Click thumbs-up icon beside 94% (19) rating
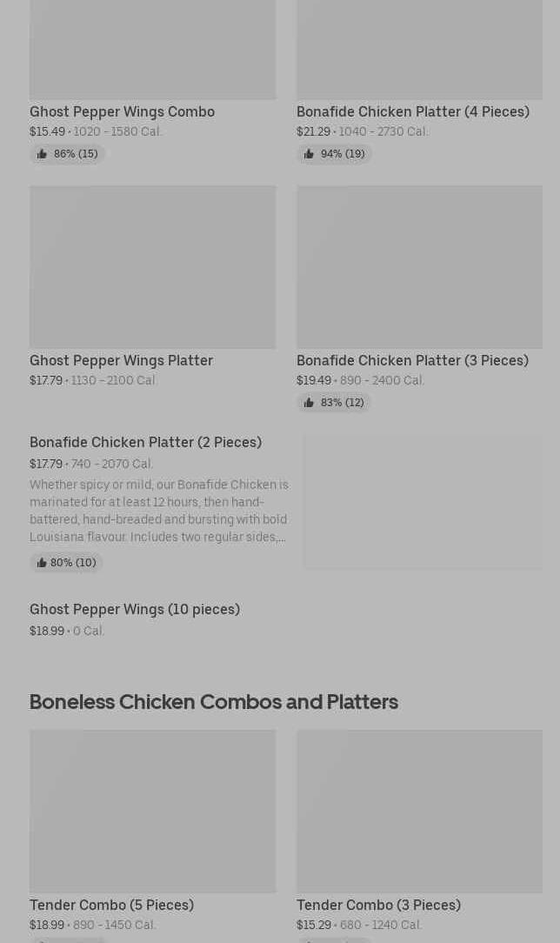This screenshot has width=560, height=943. coord(309,154)
